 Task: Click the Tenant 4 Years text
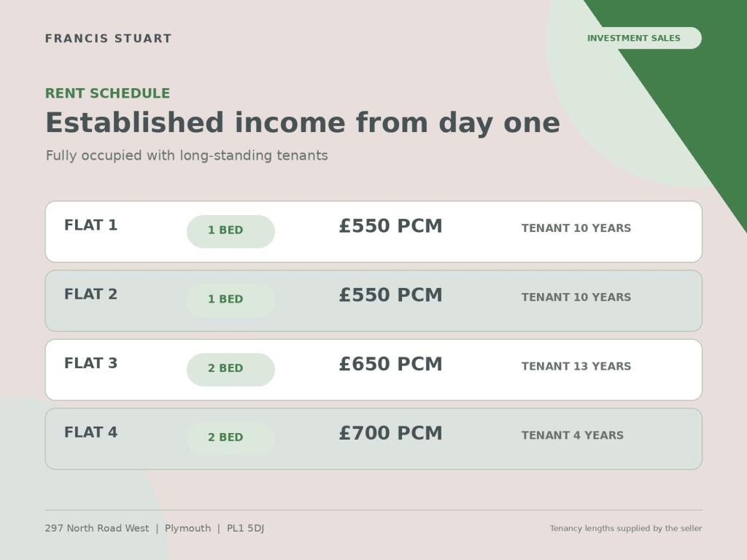pos(572,435)
